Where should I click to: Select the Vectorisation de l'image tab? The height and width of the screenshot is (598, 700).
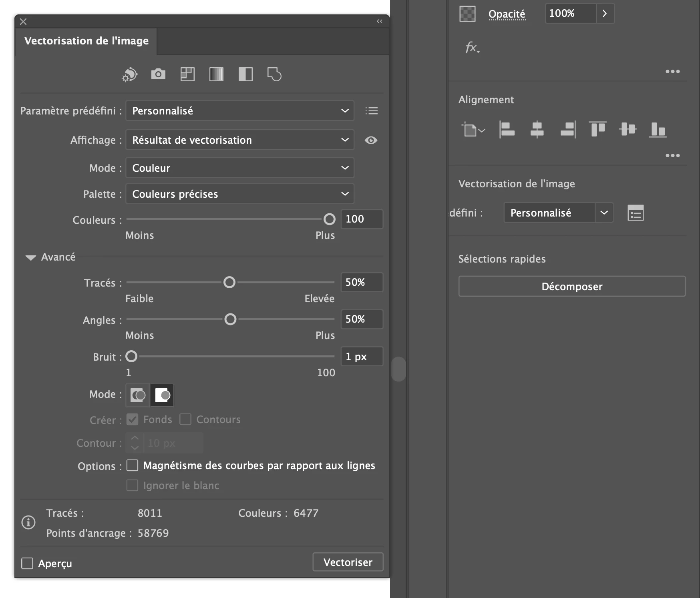(86, 41)
